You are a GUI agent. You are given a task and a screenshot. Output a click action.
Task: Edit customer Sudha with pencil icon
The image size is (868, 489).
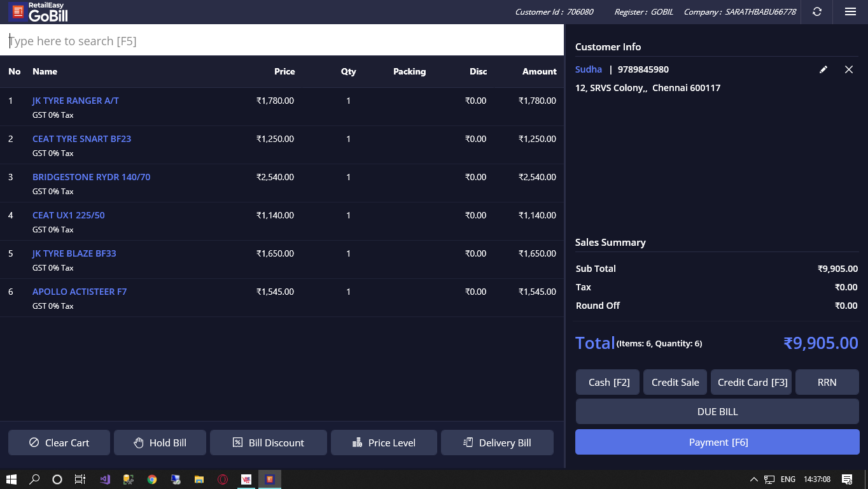pyautogui.click(x=823, y=69)
